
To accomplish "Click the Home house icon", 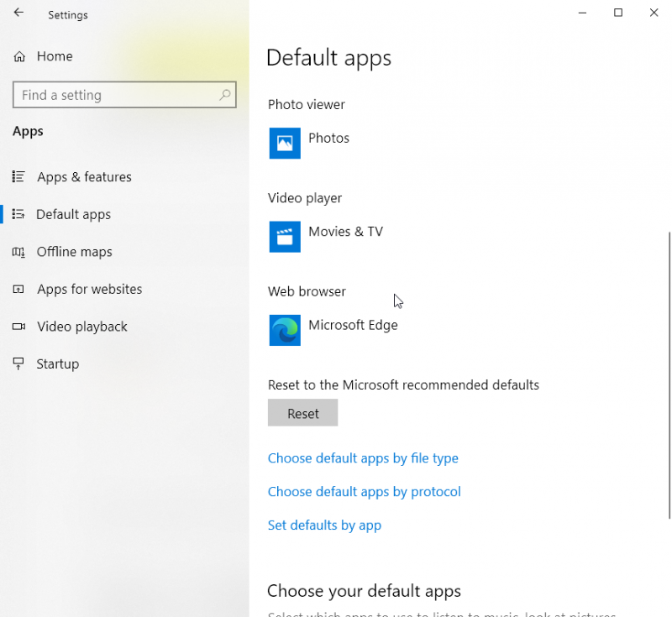I will pos(19,56).
